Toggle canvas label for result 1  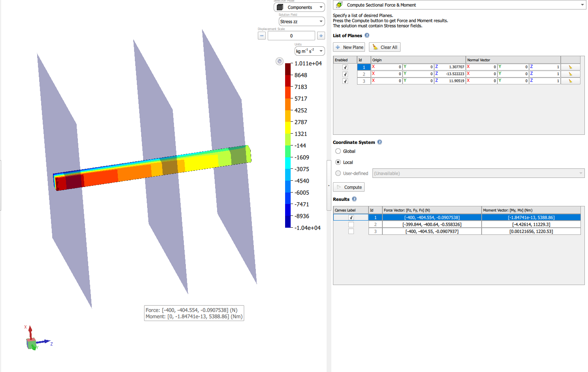351,217
